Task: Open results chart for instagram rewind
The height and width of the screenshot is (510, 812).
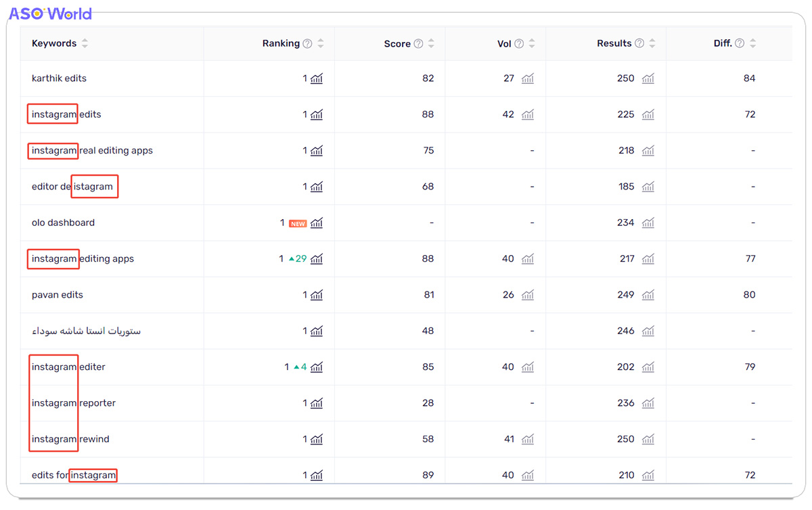Action: click(x=648, y=439)
